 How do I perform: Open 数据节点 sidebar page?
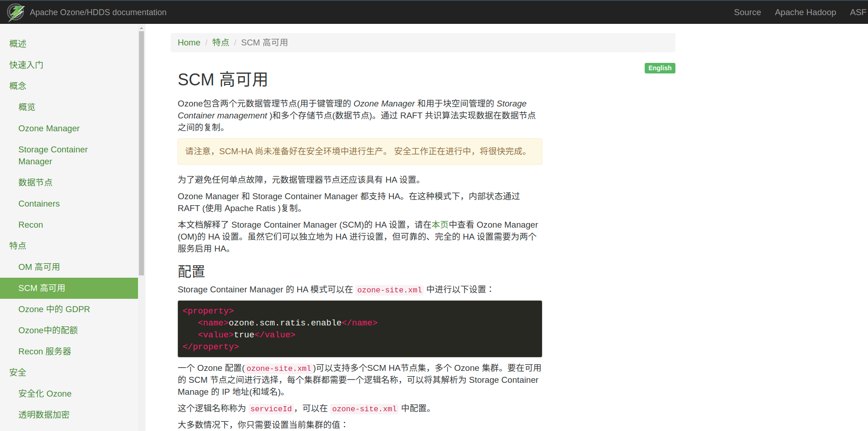tap(35, 182)
